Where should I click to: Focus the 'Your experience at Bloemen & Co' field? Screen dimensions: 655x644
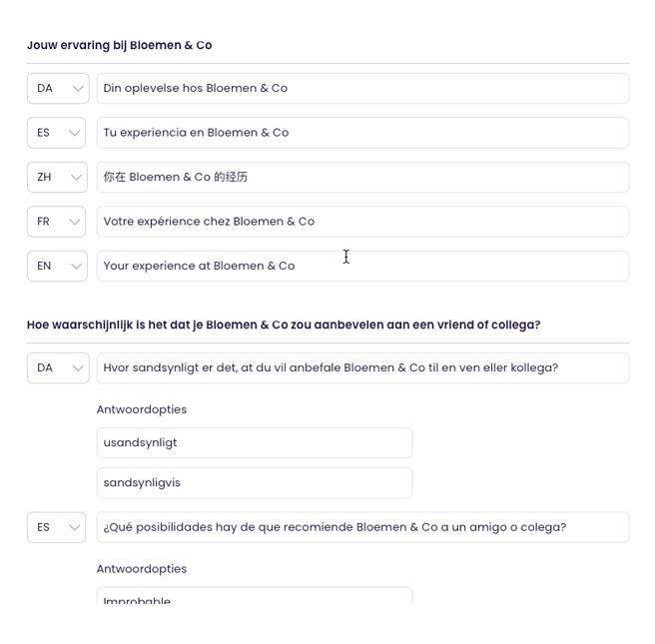(362, 266)
